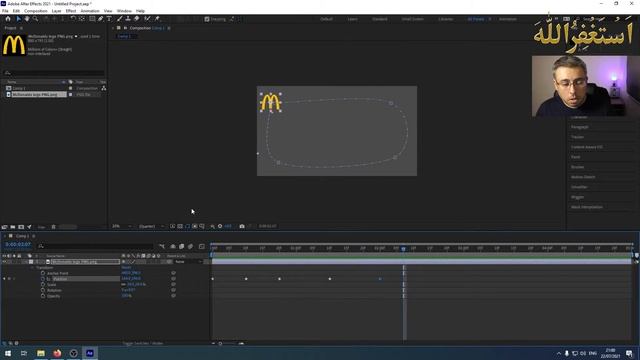Screen dimensions: 640x360
Task: Open the Windows Start menu
Action: point(8,353)
